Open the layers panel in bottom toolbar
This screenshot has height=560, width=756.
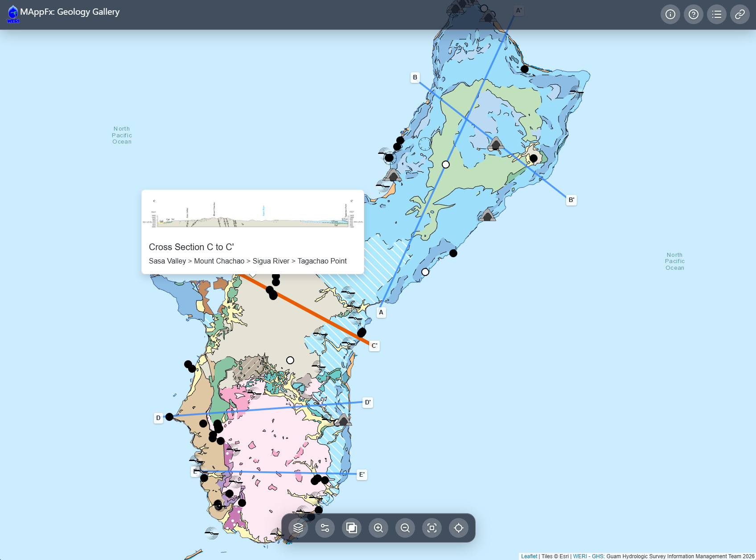tap(298, 528)
